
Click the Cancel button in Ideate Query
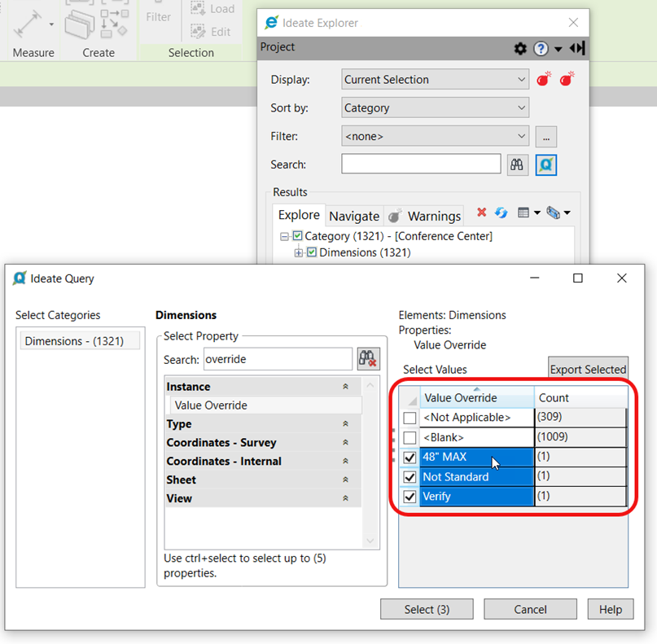(530, 609)
